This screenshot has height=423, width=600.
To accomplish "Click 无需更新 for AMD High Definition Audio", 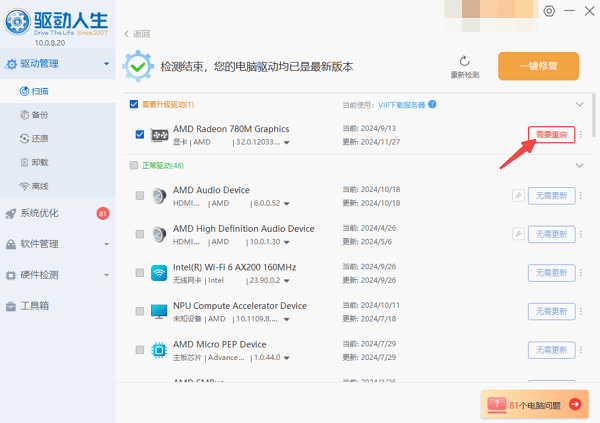I will pos(551,234).
